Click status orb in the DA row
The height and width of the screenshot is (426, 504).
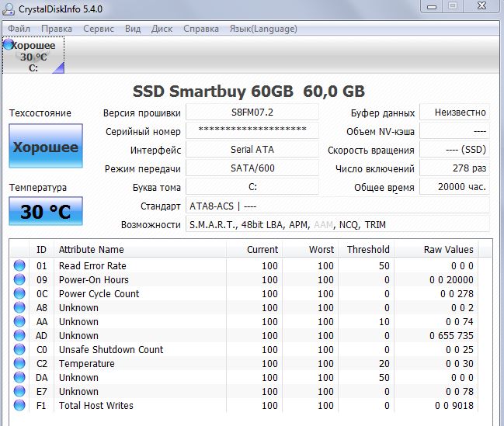coord(19,377)
